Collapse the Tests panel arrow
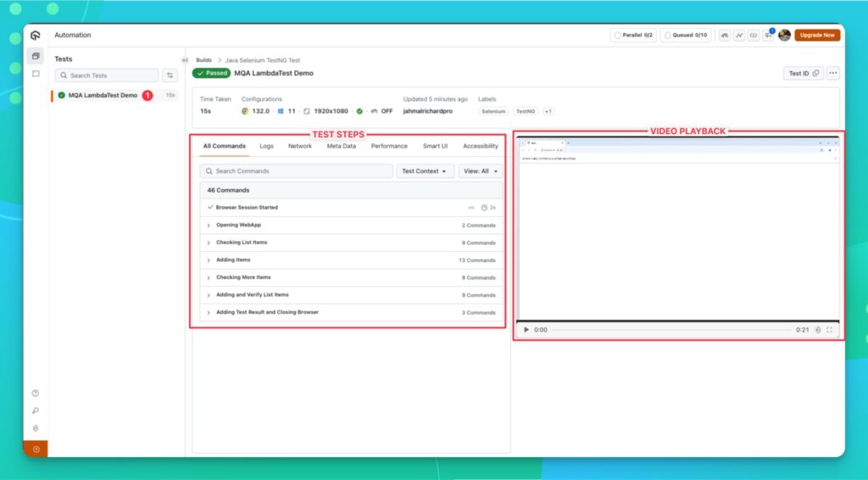 click(185, 60)
